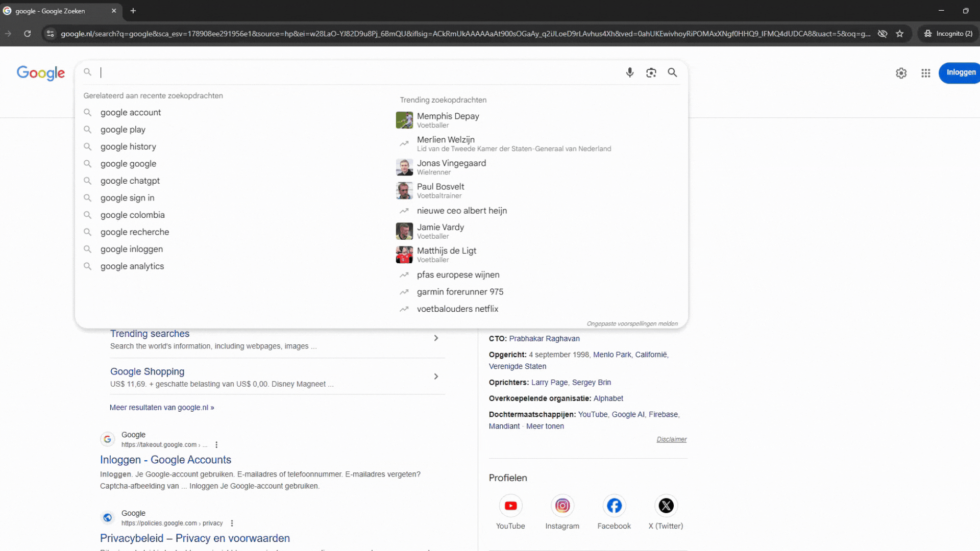Reload the page
Viewport: 980px width, 551px height.
pos(28,34)
